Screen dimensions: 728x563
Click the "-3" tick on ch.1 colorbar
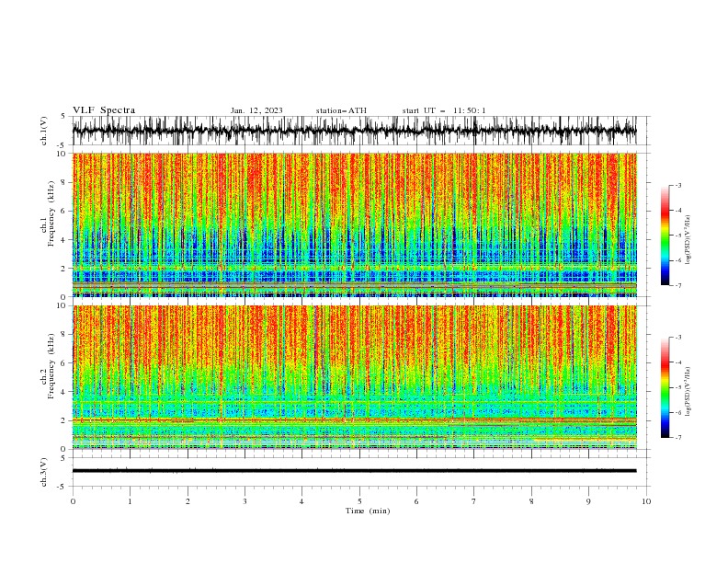(x=677, y=185)
